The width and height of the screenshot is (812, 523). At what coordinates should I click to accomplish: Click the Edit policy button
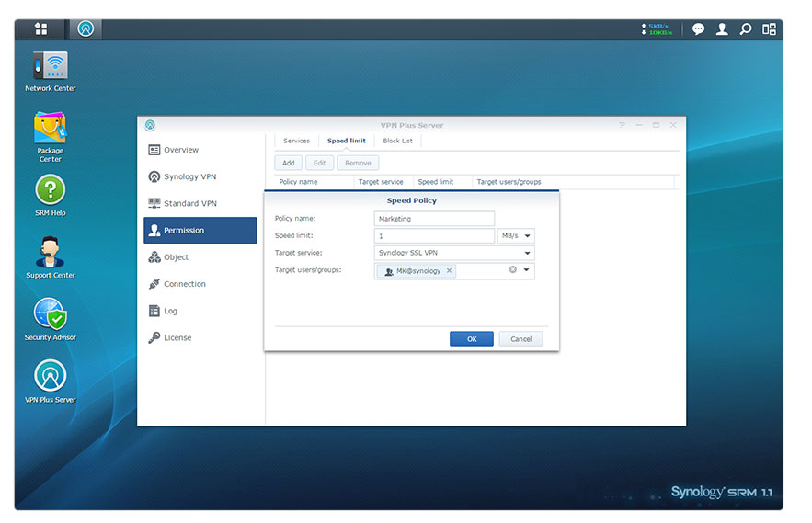tap(319, 163)
